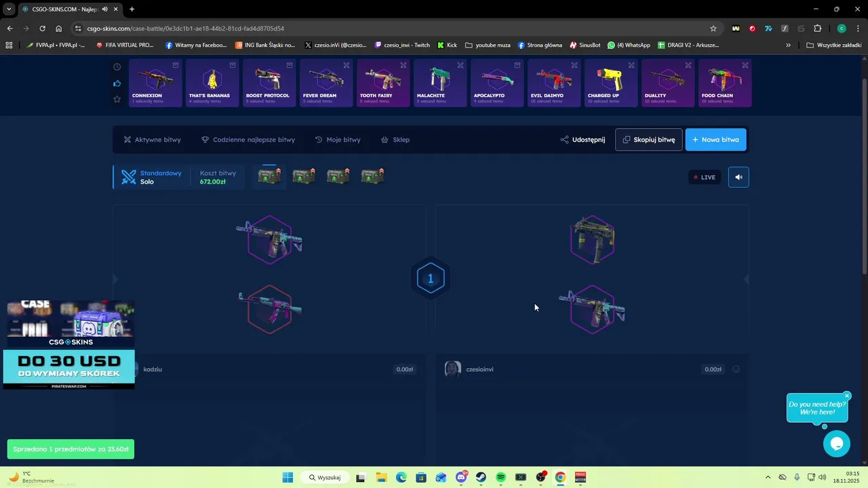Viewport: 868px width, 488px height.
Task: Click kadziu's bottom pink rifle skin
Action: point(269,310)
